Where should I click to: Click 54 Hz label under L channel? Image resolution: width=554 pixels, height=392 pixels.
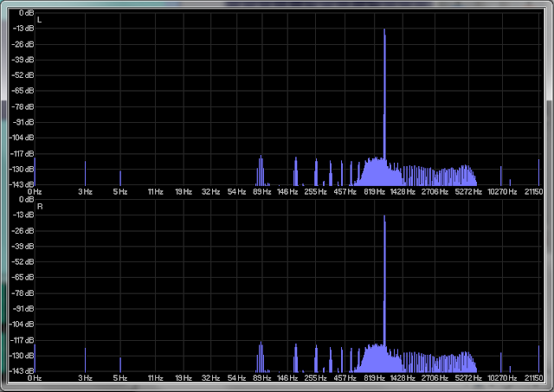pyautogui.click(x=236, y=192)
